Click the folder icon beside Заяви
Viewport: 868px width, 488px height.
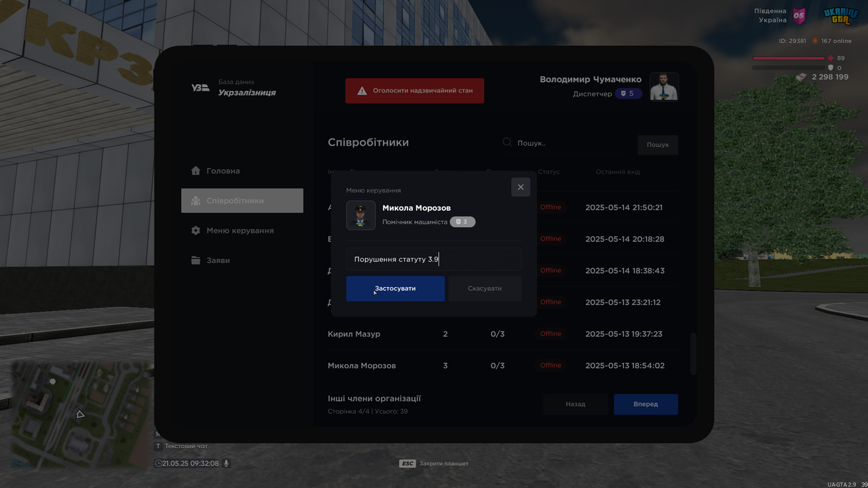click(196, 260)
